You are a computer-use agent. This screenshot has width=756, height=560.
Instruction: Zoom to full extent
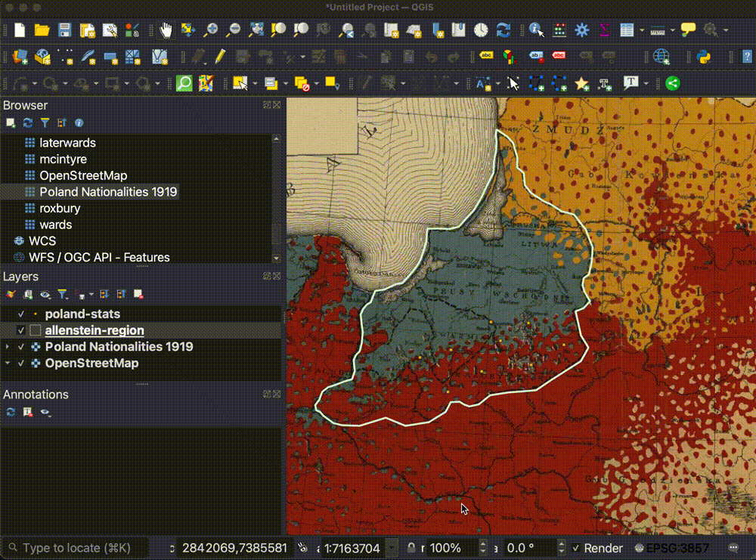coord(256,30)
